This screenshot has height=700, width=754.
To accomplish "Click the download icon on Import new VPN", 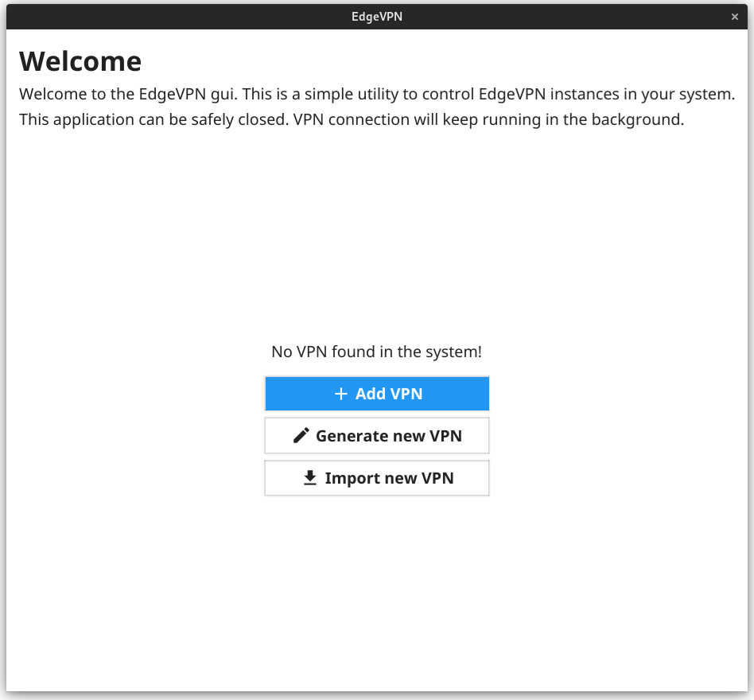I will click(309, 477).
